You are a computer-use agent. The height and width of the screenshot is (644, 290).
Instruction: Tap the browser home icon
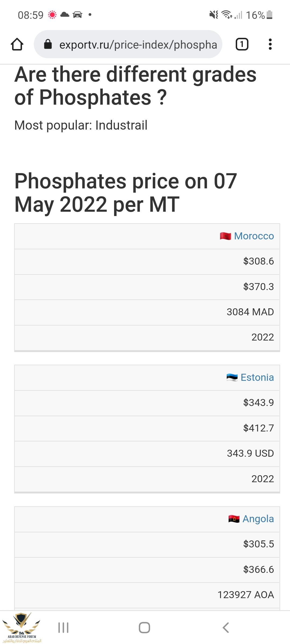point(17,44)
